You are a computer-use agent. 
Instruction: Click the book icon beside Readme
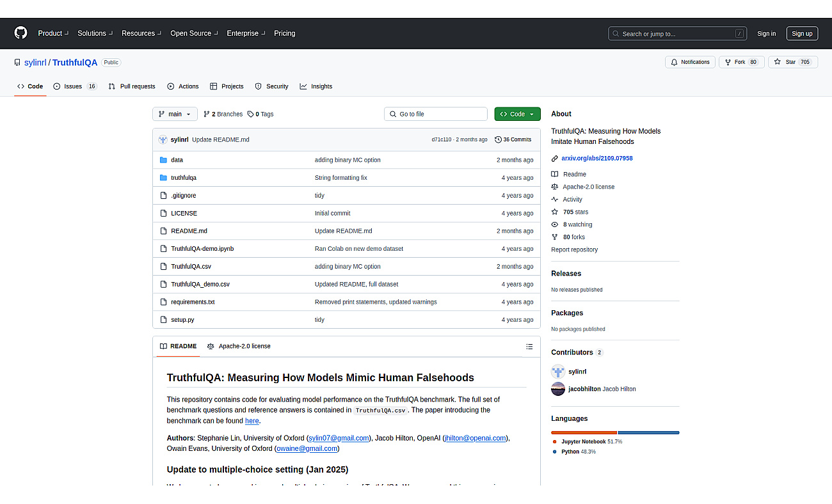click(x=555, y=174)
